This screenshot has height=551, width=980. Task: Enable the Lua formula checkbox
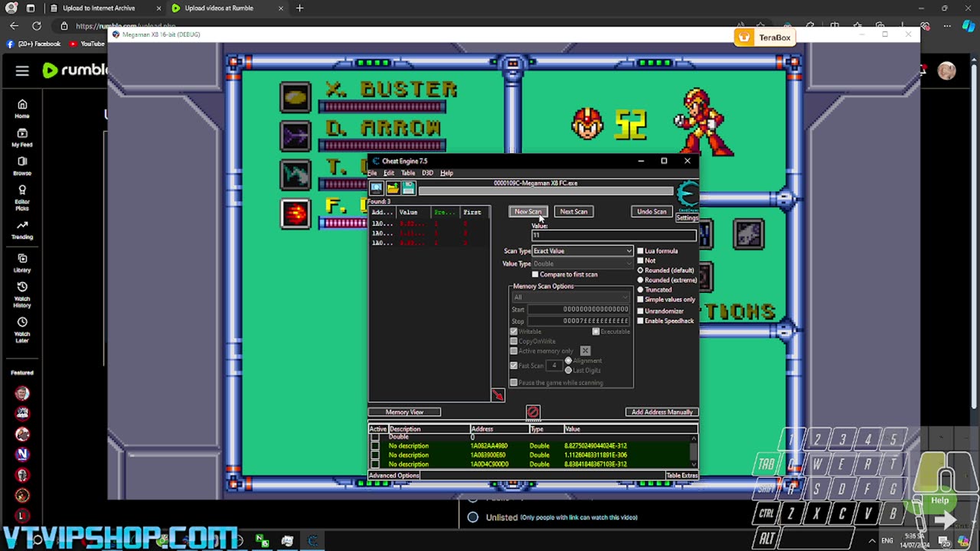[x=641, y=251]
